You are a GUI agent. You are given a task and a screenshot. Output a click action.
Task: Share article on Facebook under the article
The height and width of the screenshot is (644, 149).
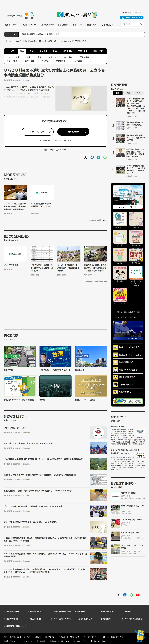pos(92,157)
